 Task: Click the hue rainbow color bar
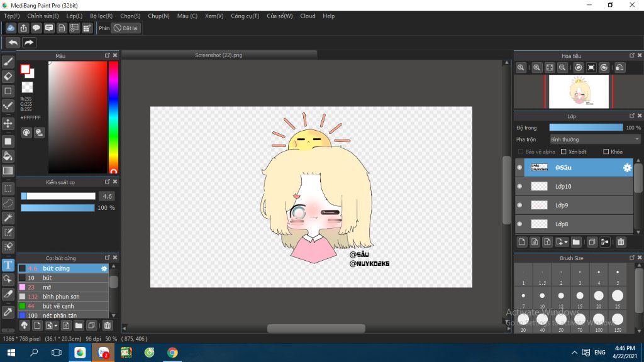[x=113, y=118]
